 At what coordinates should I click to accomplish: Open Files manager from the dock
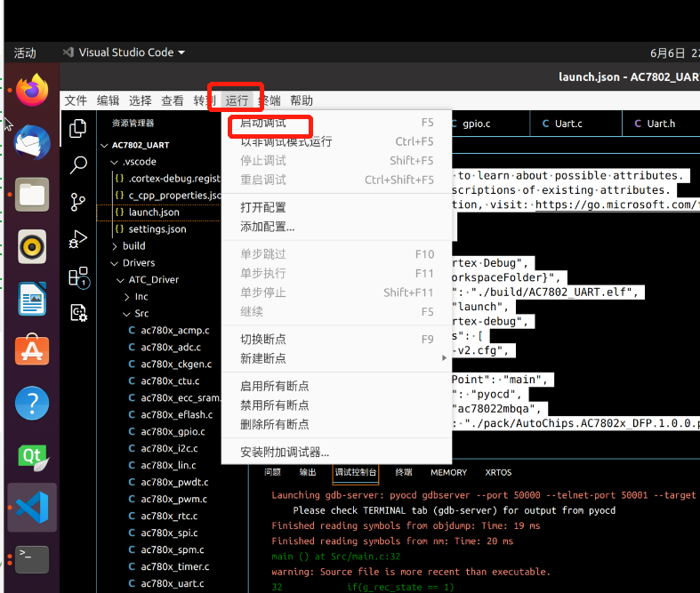pos(32,195)
